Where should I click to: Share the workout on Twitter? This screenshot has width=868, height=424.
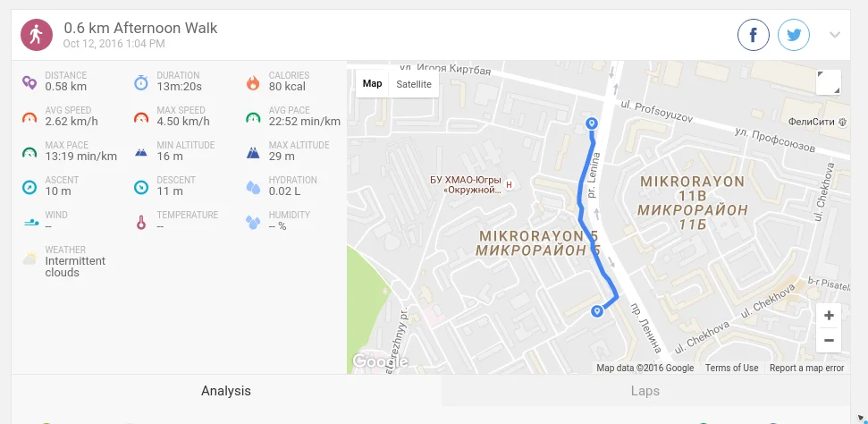click(x=794, y=35)
